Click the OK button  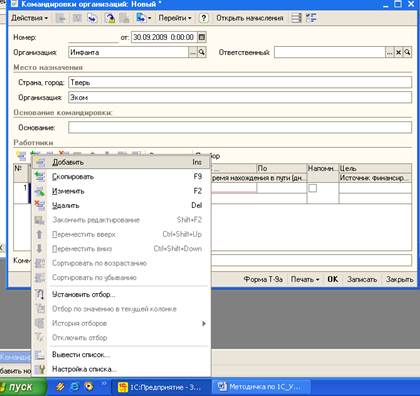click(333, 279)
